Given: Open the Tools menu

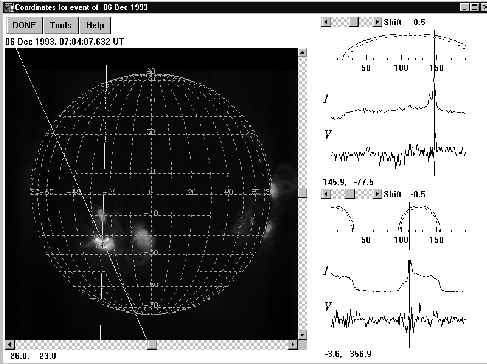Looking at the screenshot, I should pyautogui.click(x=61, y=25).
